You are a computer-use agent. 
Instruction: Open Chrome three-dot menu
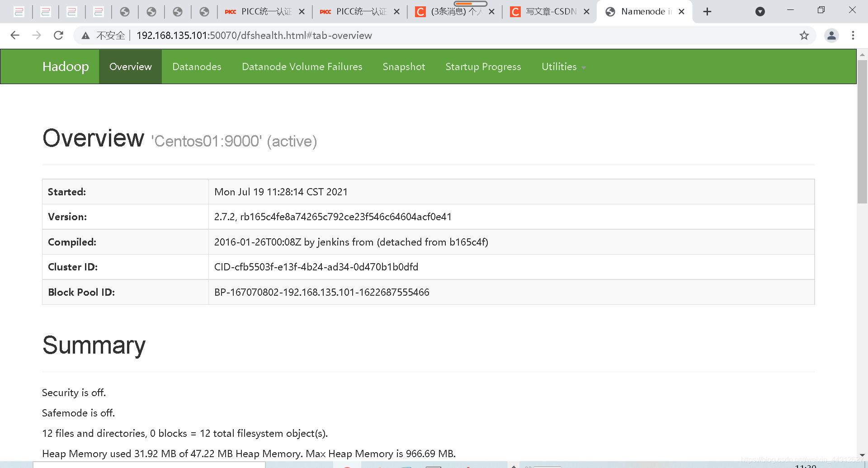pyautogui.click(x=853, y=35)
